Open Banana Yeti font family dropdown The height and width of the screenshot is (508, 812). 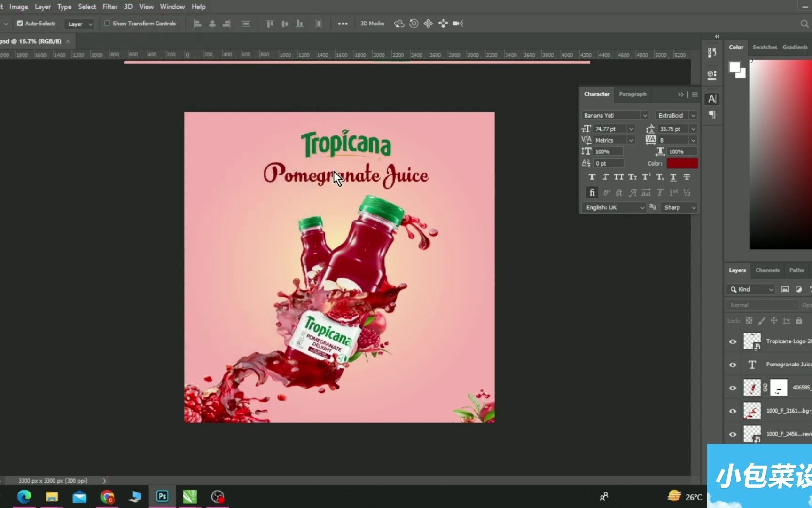(x=645, y=115)
